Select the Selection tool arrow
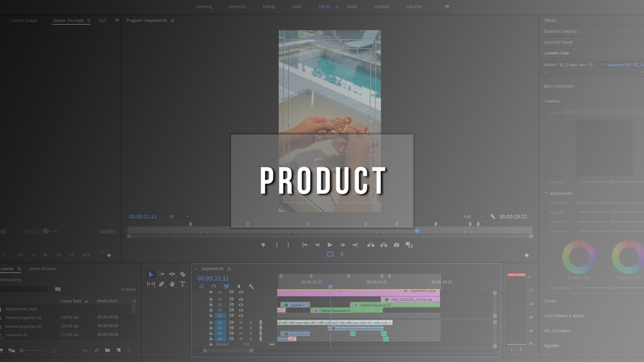 pos(151,274)
